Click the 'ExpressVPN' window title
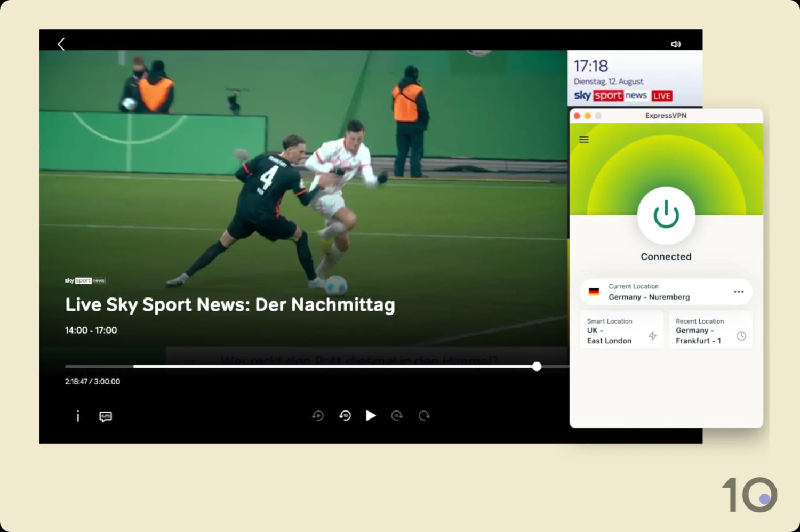The height and width of the screenshot is (532, 800). [666, 116]
